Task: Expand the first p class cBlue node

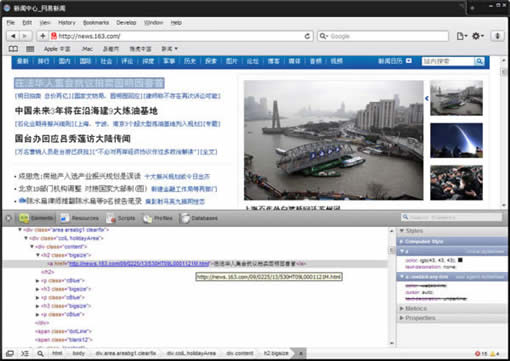Action: (x=38, y=281)
